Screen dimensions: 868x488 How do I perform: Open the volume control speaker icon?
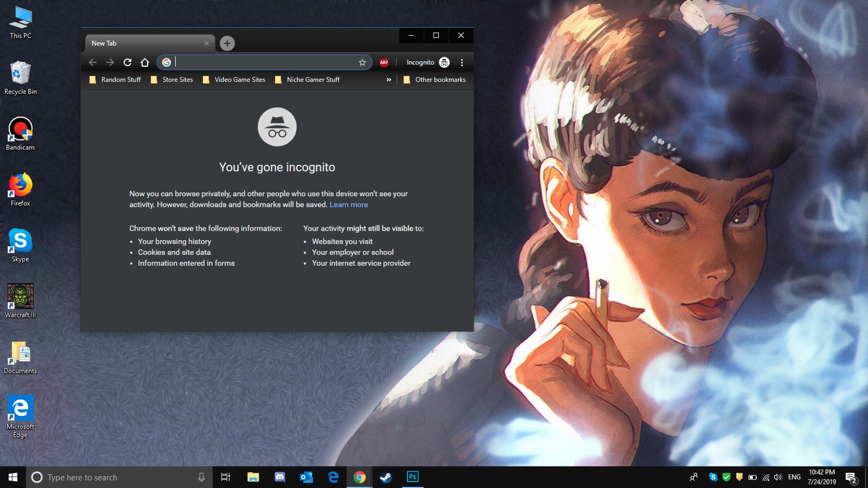pyautogui.click(x=778, y=477)
